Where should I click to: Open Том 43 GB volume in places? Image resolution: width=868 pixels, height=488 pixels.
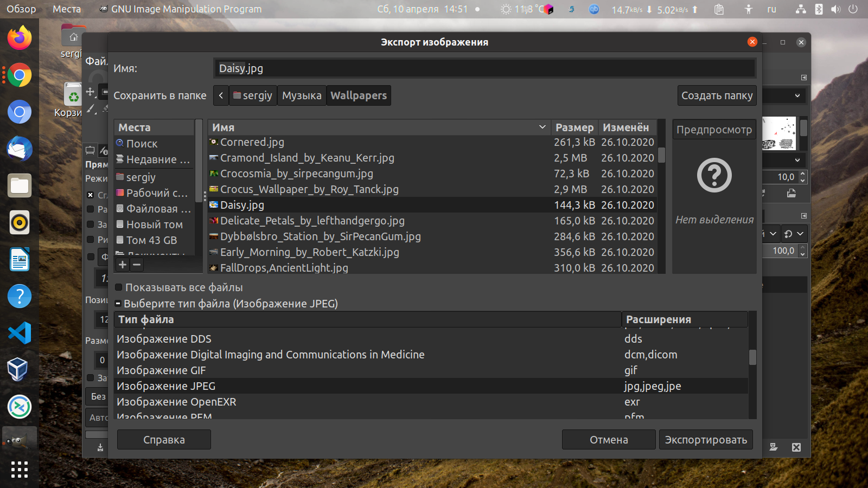tap(154, 240)
